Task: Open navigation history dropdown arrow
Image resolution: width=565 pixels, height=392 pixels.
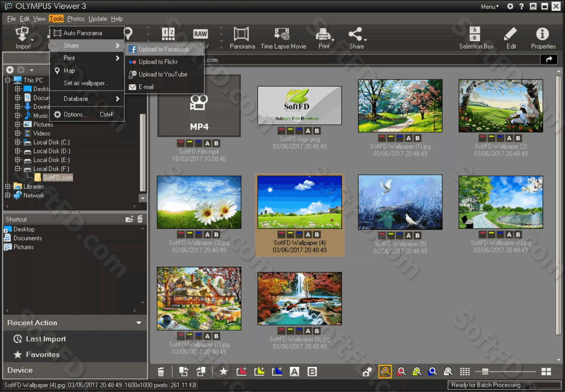Action: point(32,70)
